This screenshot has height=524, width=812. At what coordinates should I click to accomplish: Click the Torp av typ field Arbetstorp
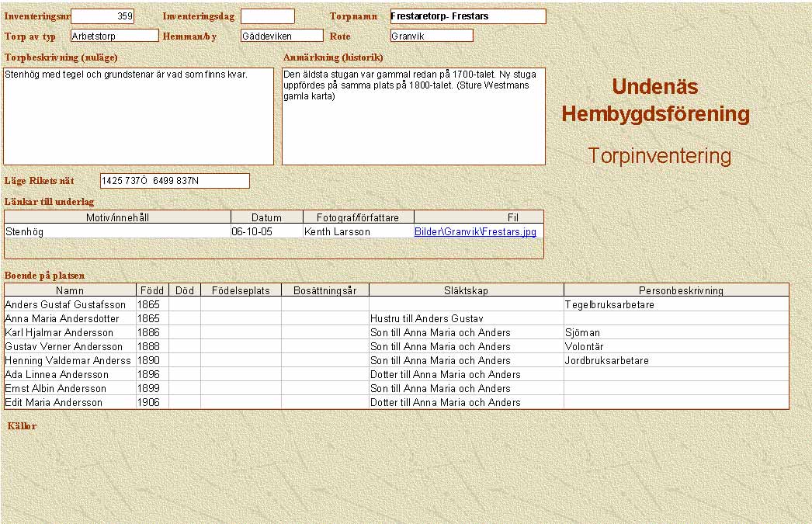[x=114, y=36]
